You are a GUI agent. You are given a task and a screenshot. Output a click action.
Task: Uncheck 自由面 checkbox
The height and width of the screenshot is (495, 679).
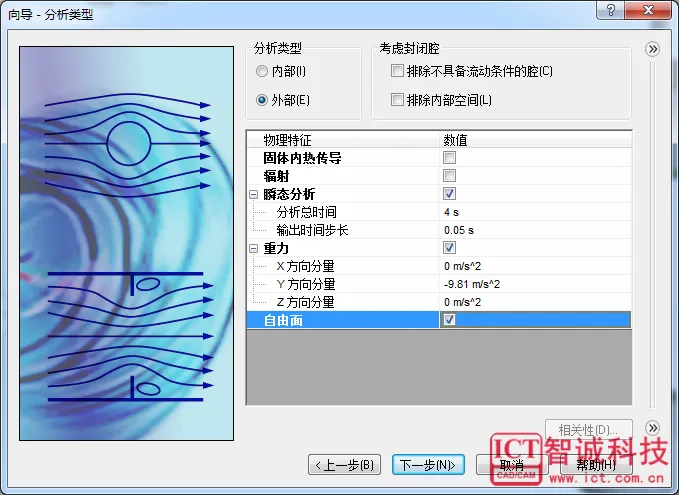(449, 320)
